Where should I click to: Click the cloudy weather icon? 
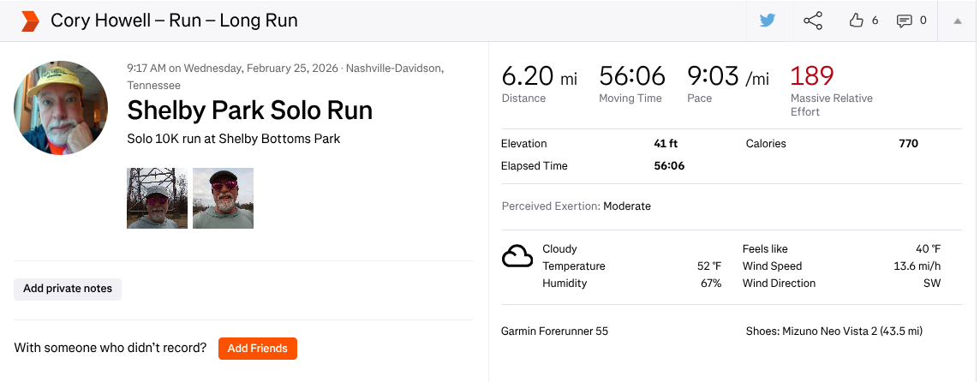click(x=517, y=256)
